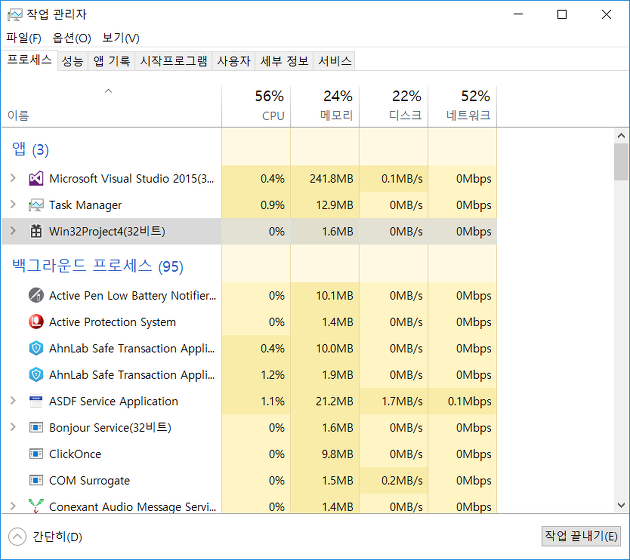630x560 pixels.
Task: Switch to the 성능 tab
Action: pos(73,61)
